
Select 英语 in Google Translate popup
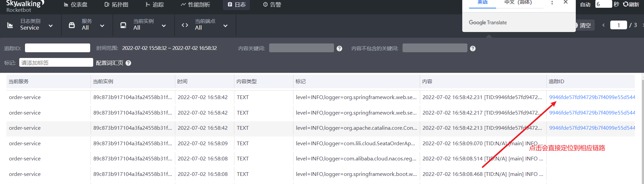[x=482, y=3]
